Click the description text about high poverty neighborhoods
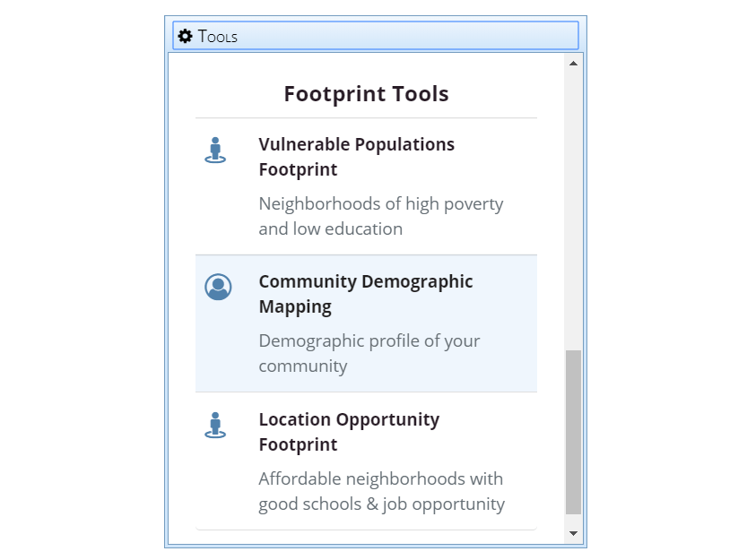This screenshot has width=747, height=560. pyautogui.click(x=380, y=216)
